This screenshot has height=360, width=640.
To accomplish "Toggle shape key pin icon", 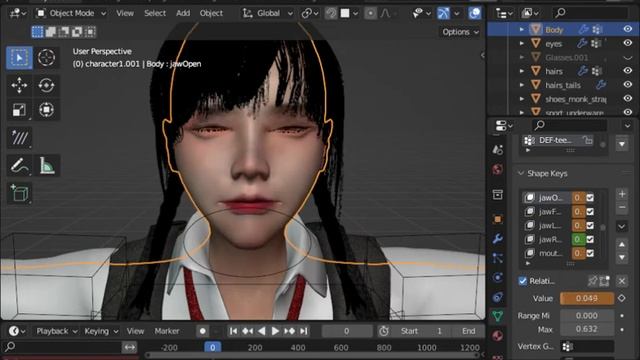I will pyautogui.click(x=592, y=281).
